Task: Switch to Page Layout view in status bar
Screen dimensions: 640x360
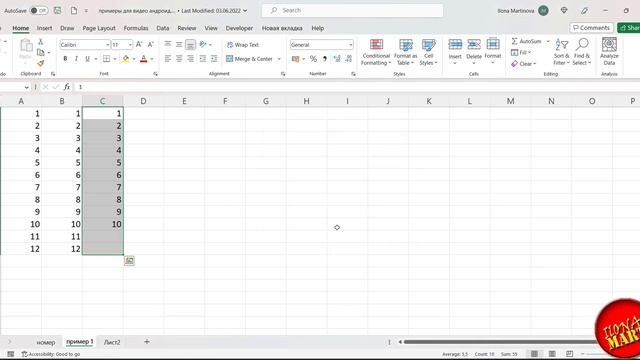Action: point(552,354)
